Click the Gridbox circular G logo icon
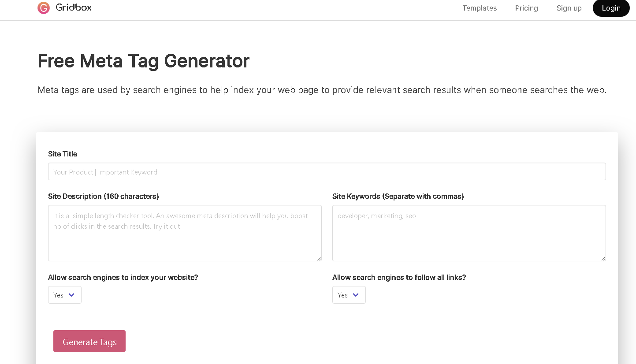 [44, 8]
